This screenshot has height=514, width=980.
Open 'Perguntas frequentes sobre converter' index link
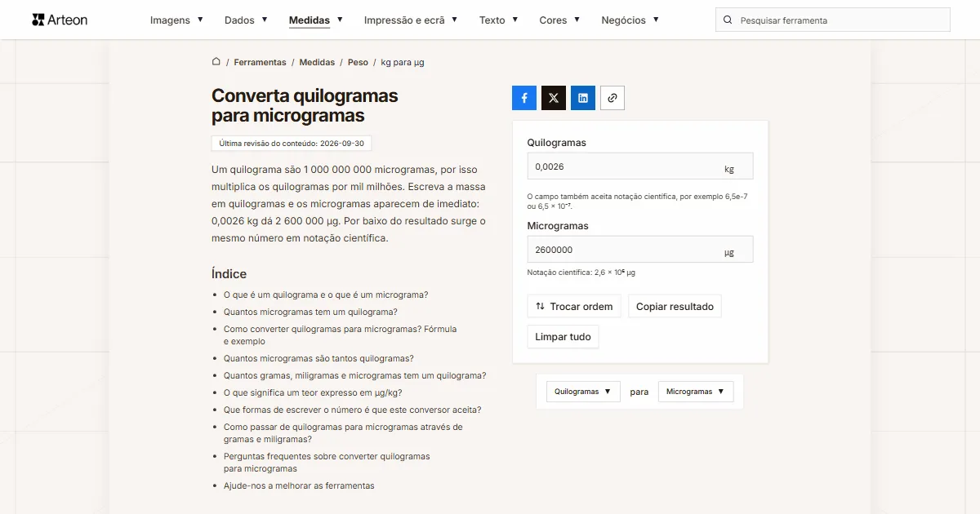tap(327, 463)
